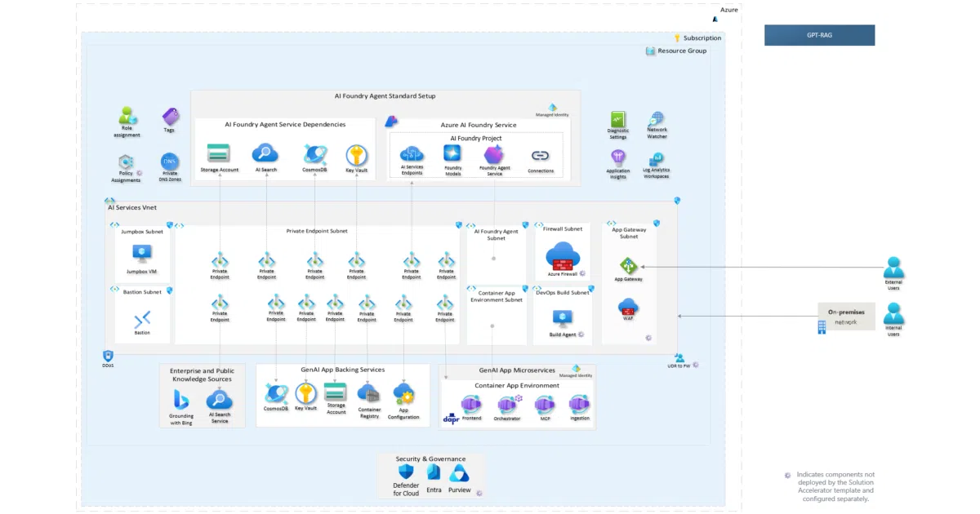This screenshot has height=514, width=980.
Task: Click the 'App Gateway Subnet' label
Action: [629, 233]
